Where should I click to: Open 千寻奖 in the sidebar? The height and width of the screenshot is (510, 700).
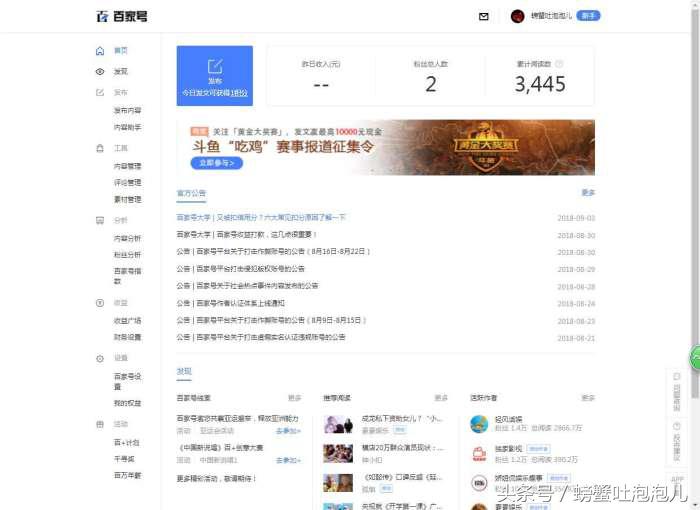point(124,459)
